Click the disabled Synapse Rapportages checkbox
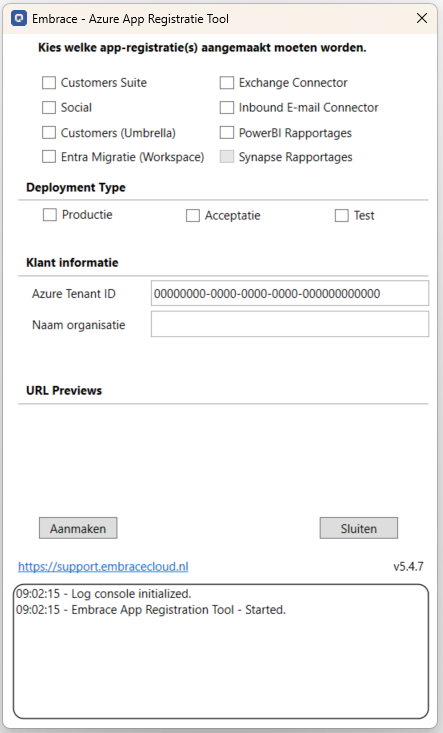The image size is (443, 733). pyautogui.click(x=227, y=157)
